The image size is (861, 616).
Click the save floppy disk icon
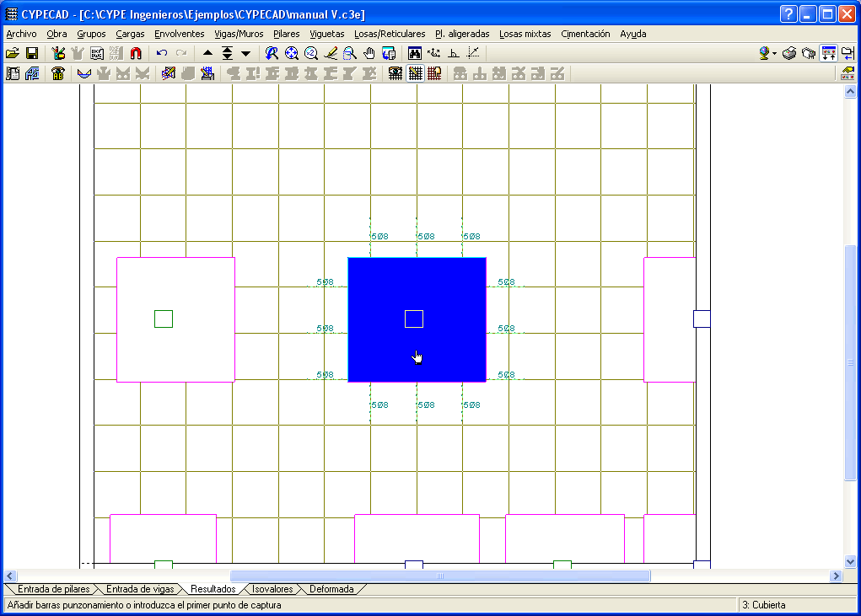[x=32, y=53]
